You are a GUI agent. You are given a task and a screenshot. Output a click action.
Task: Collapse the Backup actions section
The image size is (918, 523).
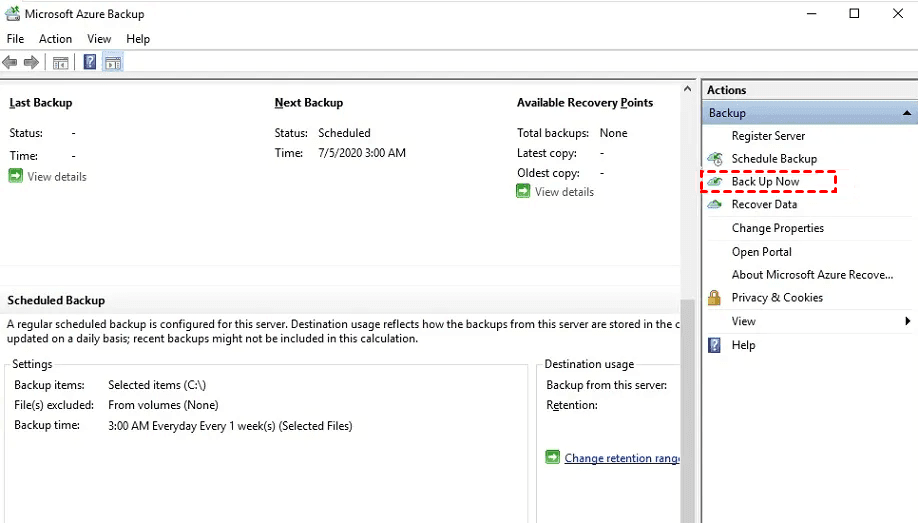pos(906,113)
